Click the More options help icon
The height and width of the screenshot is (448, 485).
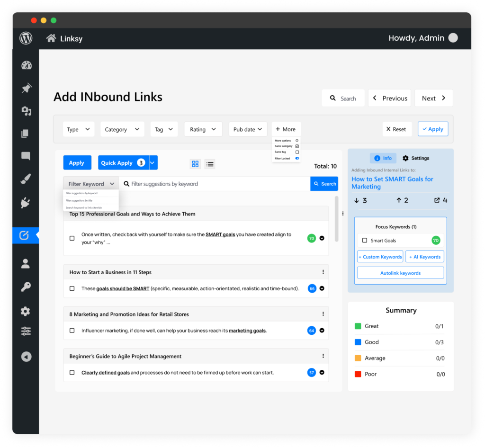(297, 140)
